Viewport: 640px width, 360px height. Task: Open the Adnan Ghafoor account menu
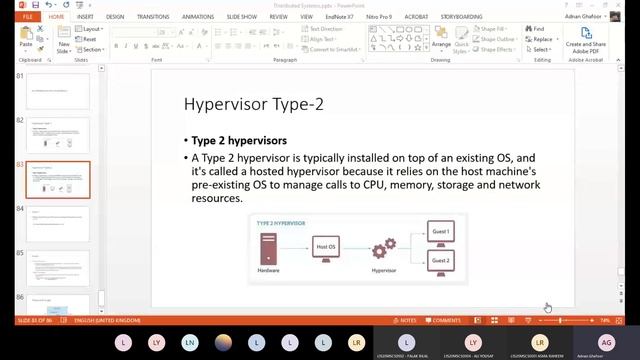pos(586,16)
